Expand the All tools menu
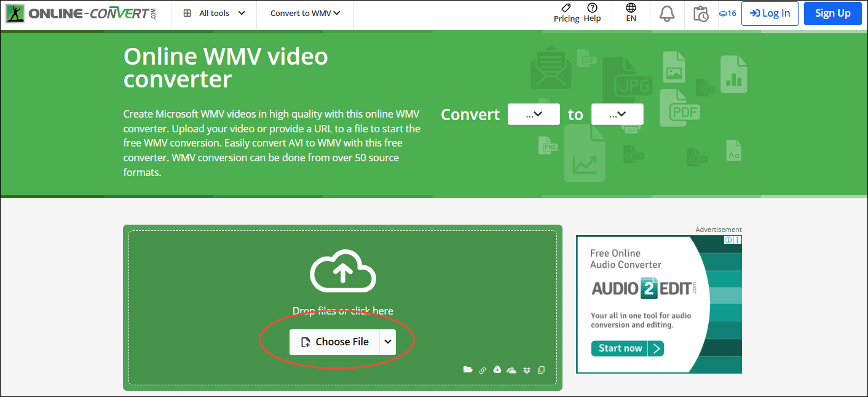This screenshot has width=868, height=397. coord(213,12)
